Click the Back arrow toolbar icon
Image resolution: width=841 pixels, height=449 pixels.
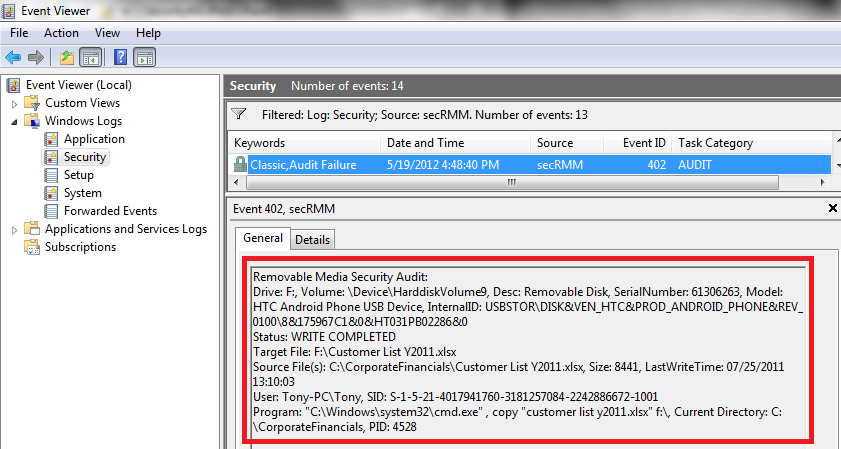coord(13,57)
